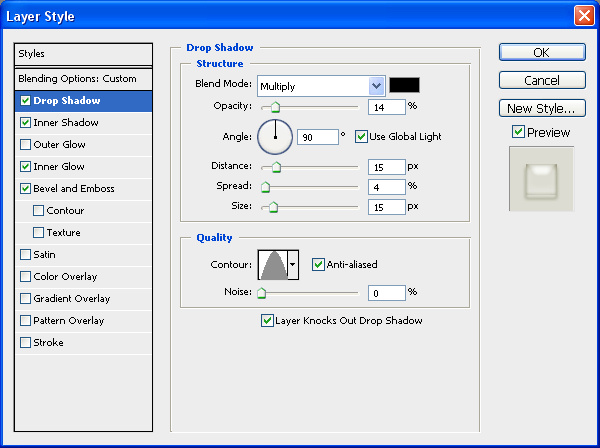This screenshot has height=448, width=600.
Task: Open the Pattern Overlay settings row
Action: [83, 321]
